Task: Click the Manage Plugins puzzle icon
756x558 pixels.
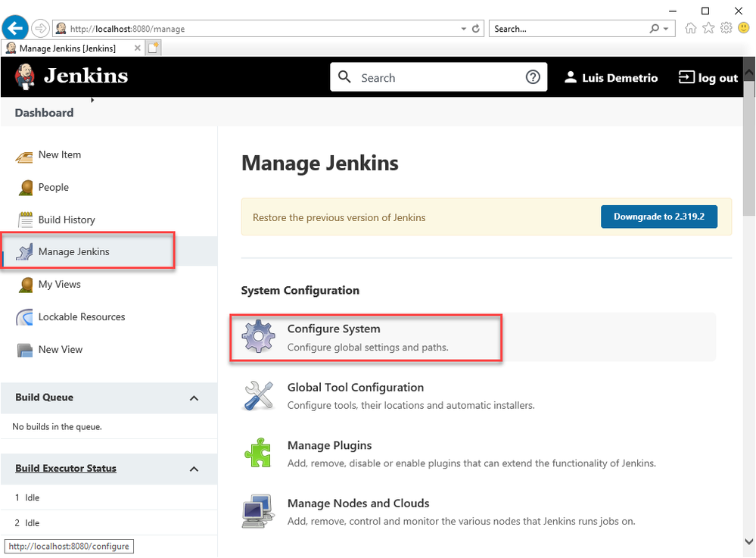Action: pyautogui.click(x=258, y=452)
